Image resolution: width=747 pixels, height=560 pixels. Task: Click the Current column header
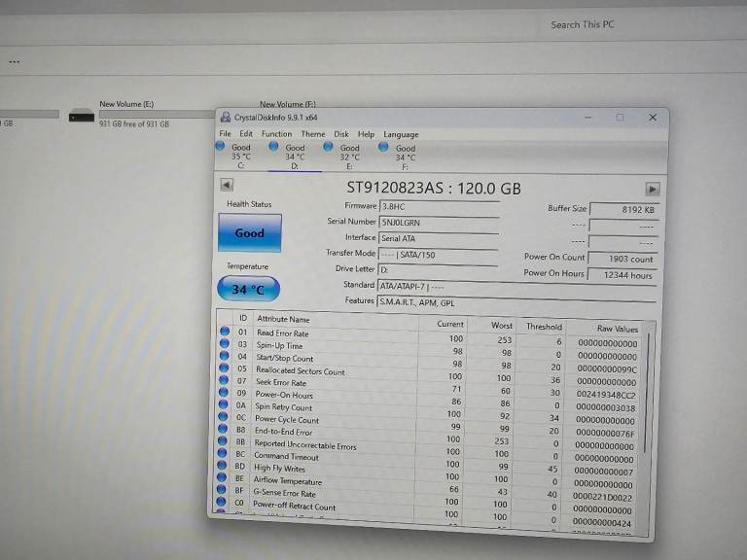[x=450, y=324]
